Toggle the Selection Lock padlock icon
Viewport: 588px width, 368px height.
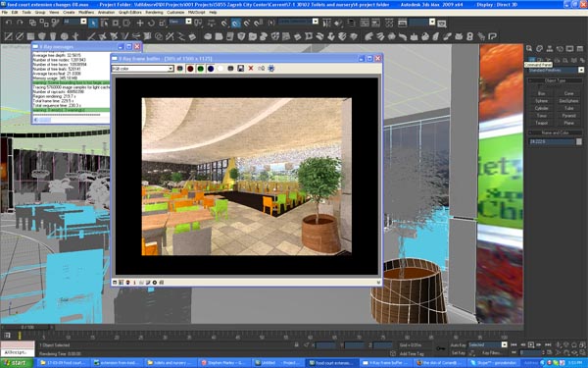tap(297, 344)
